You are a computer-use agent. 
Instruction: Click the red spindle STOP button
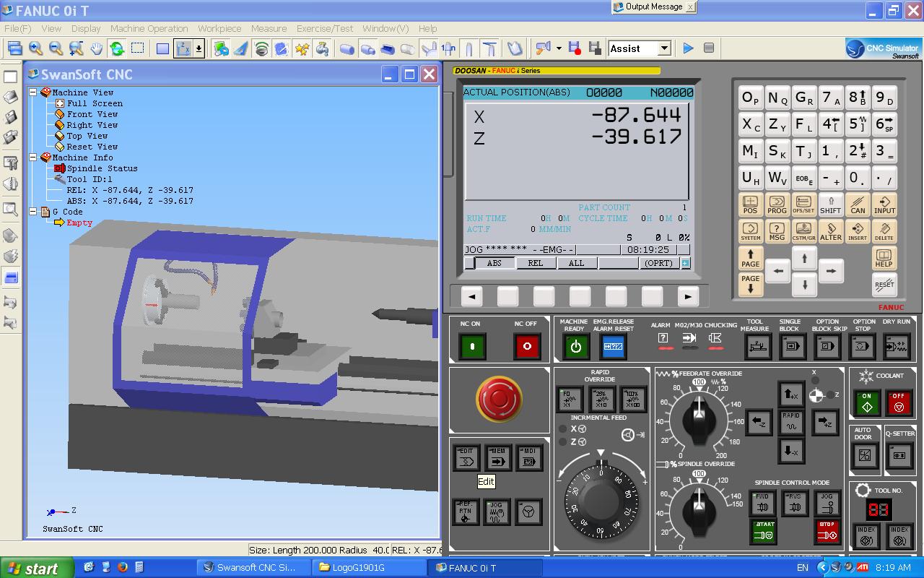[827, 532]
